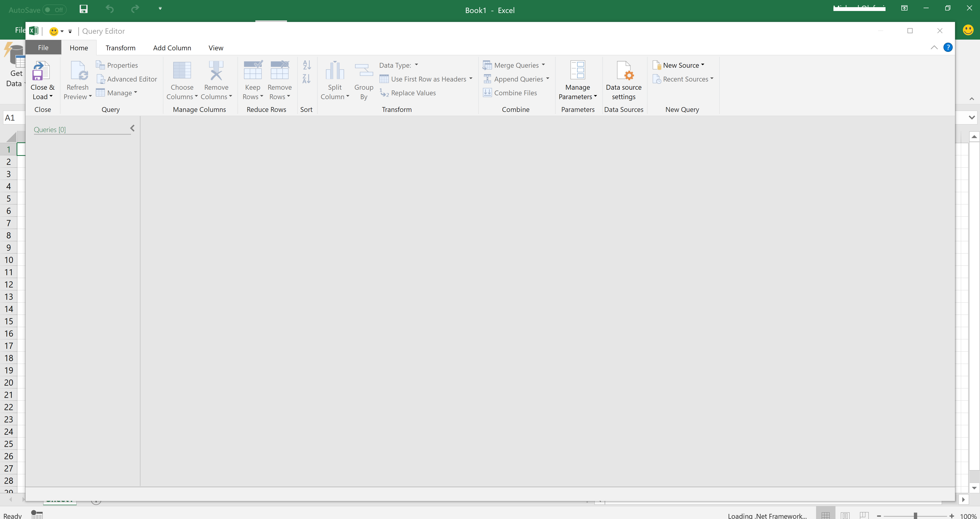Click the blue Help question mark icon
Screen dimensions: 980x519
click(x=948, y=48)
